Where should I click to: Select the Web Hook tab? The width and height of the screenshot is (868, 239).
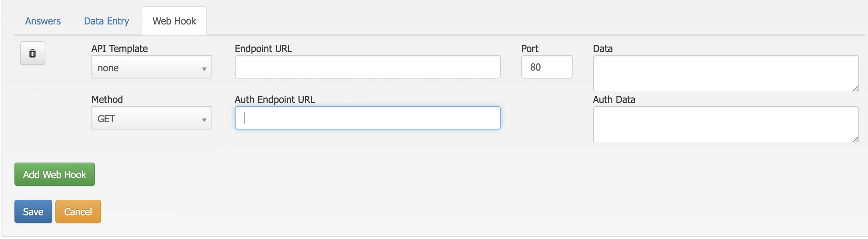pos(174,21)
